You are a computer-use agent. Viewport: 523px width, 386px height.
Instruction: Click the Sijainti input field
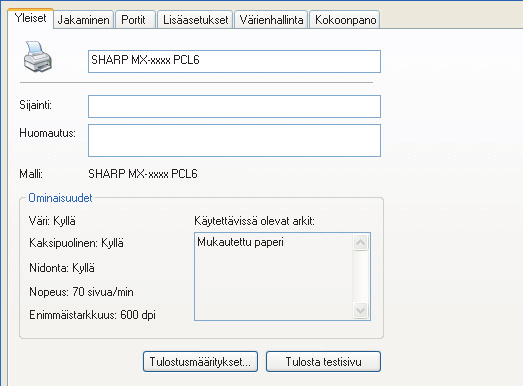[234, 106]
